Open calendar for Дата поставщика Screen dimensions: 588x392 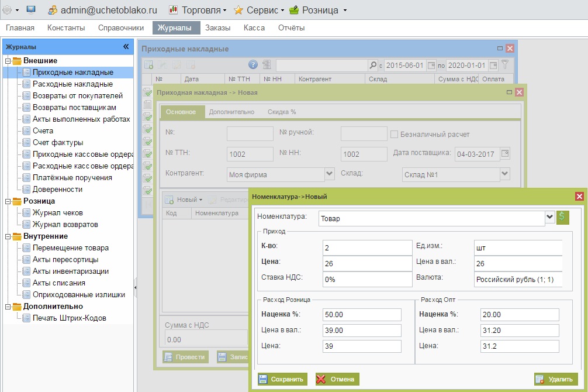tap(505, 153)
